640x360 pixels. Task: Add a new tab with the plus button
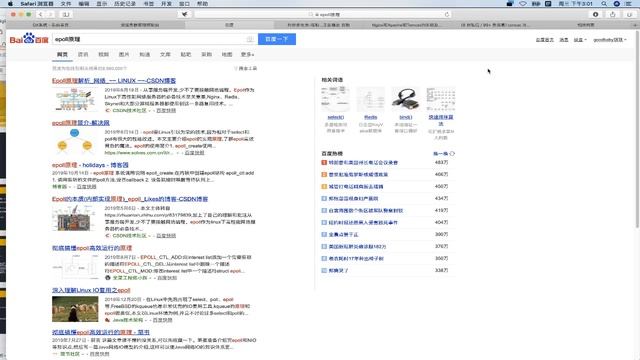(x=636, y=25)
